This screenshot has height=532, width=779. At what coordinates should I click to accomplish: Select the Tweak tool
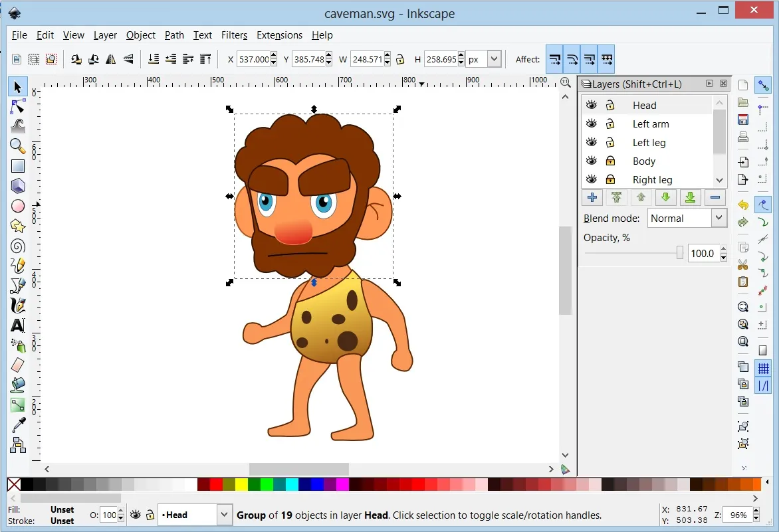pos(18,126)
